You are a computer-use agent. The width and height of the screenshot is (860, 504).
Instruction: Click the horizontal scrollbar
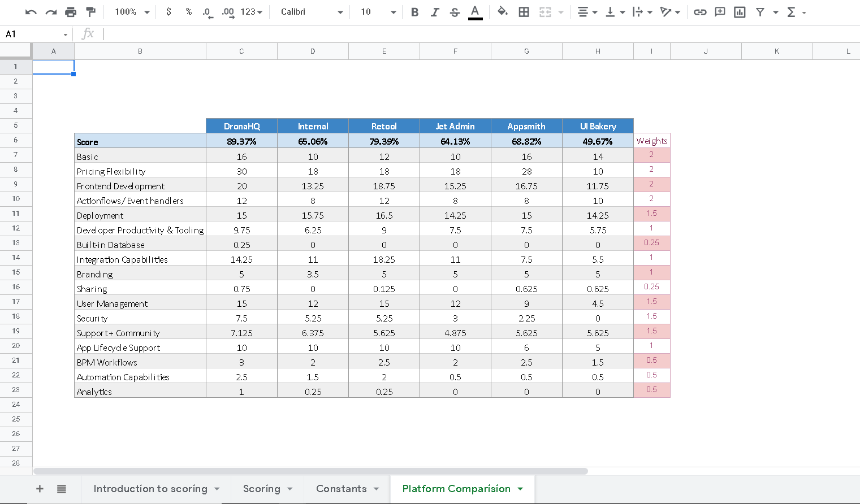pos(310,471)
